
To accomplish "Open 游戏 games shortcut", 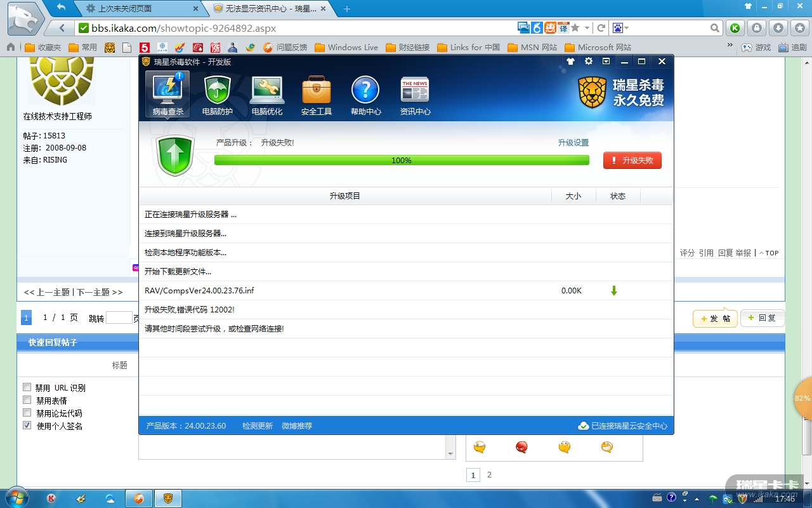I will point(756,47).
